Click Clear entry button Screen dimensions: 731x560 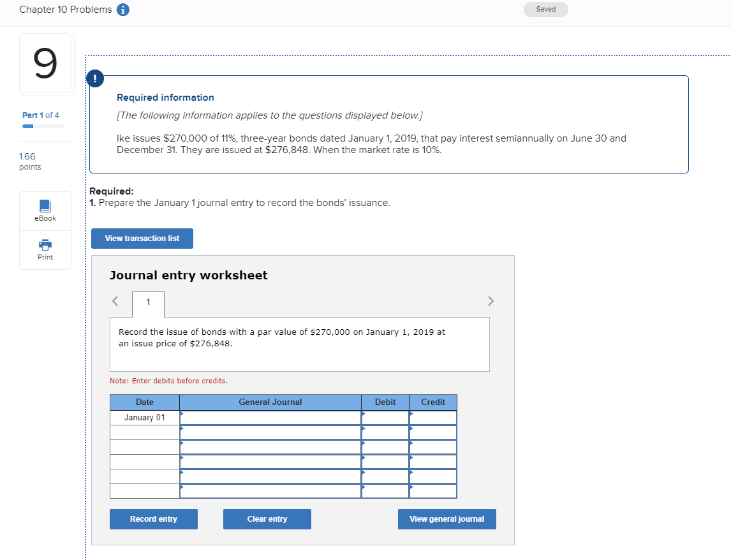point(267,519)
